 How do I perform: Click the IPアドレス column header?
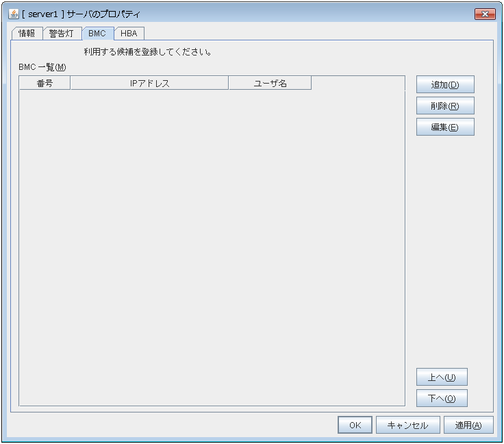(149, 84)
